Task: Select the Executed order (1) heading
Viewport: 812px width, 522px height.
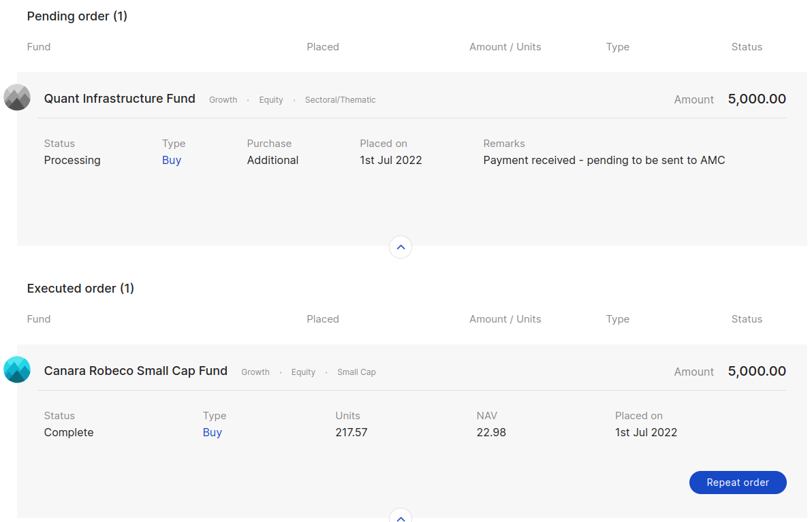Action: point(80,288)
